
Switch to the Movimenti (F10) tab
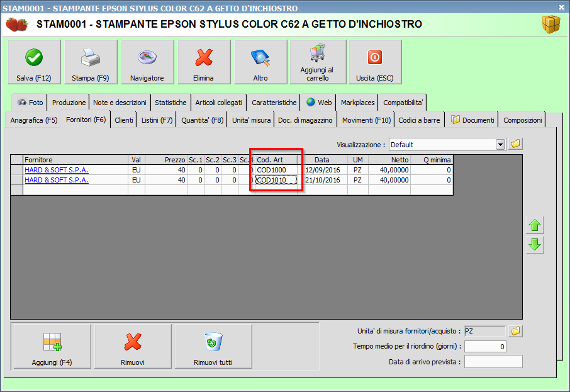tap(366, 120)
